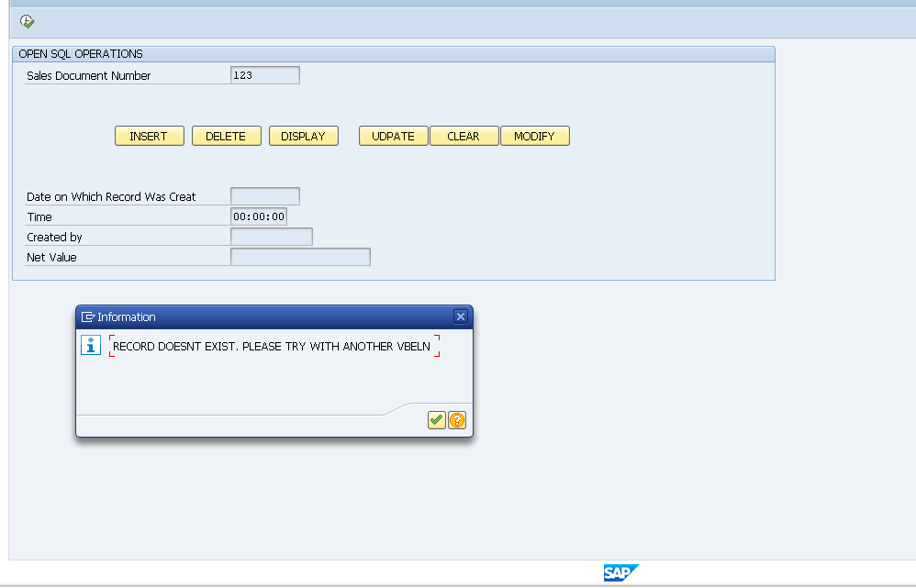Click the Created by input field
This screenshot has width=916, height=588.
tap(271, 236)
